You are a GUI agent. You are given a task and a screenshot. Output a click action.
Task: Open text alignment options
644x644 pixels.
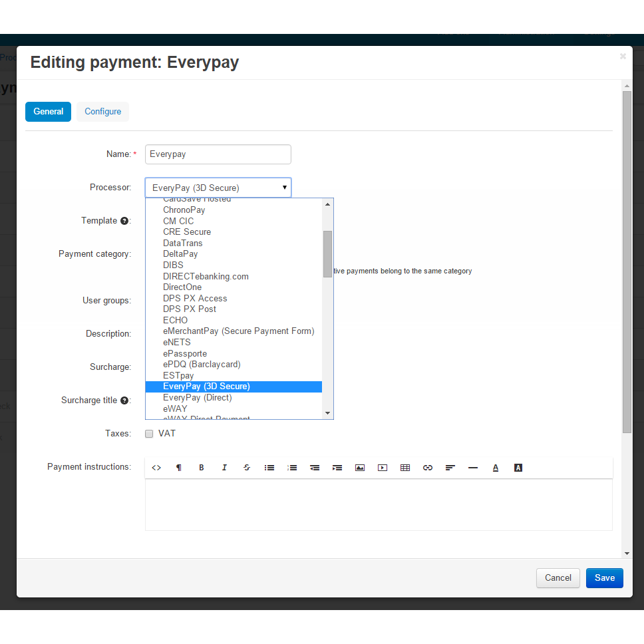click(450, 468)
